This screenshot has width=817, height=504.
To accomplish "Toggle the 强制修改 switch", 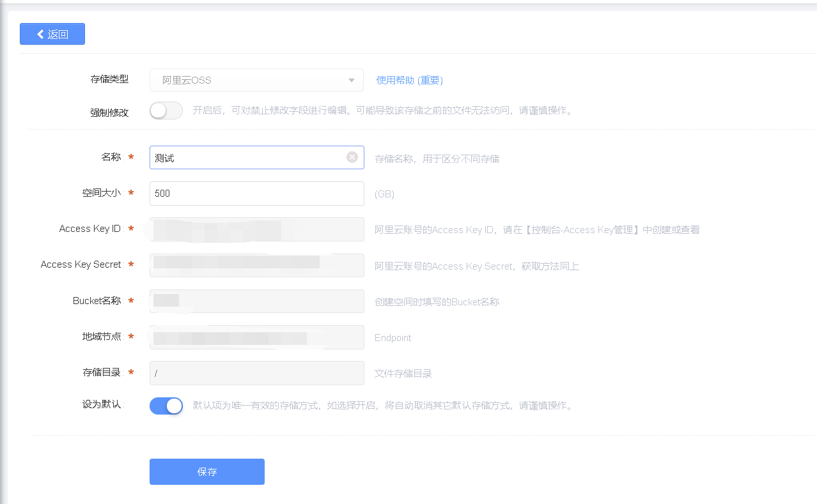I will click(x=166, y=111).
